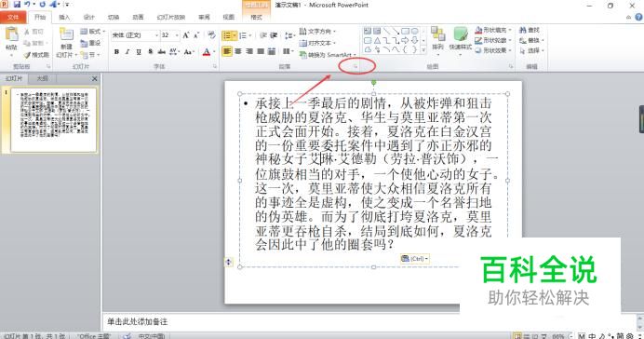644x339 pixels.
Task: Open the File (文件) tab
Action: pyautogui.click(x=13, y=17)
